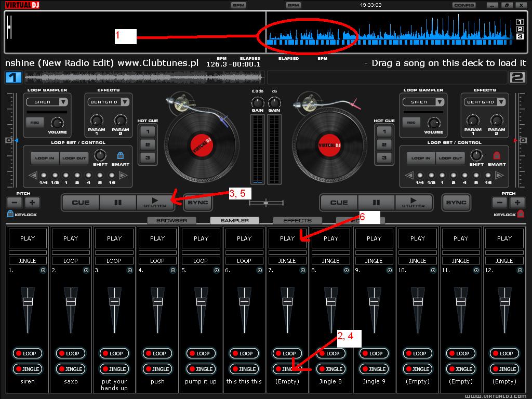Viewport: 532px width, 399px height.
Task: Click left BPM button in title bar
Action: [x=238, y=5]
